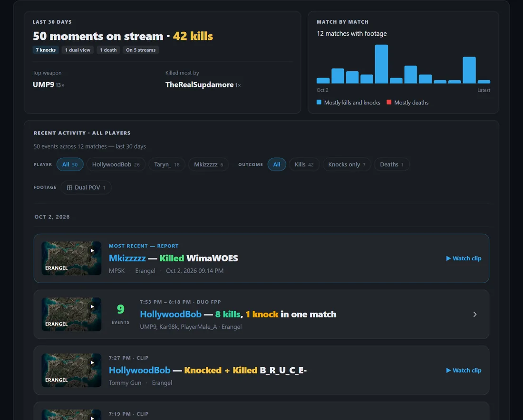Click the tallest bar in match chart
Image resolution: width=523 pixels, height=420 pixels.
[381, 64]
